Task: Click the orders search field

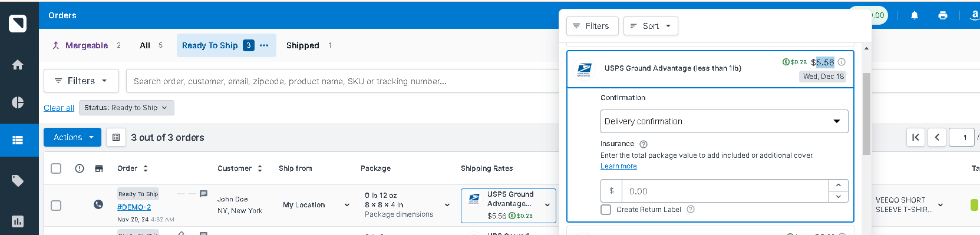Action: click(x=342, y=81)
